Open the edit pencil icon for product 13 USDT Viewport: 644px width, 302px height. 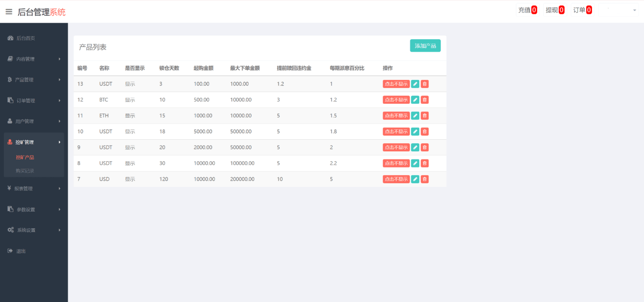(415, 84)
